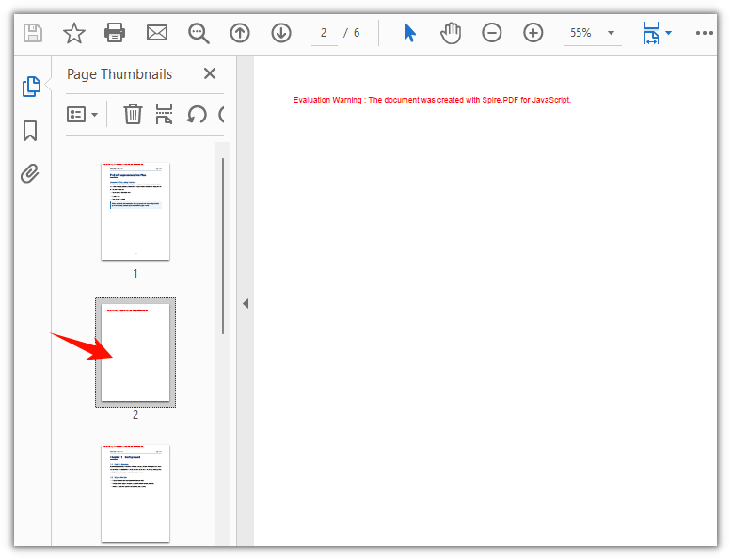Rotate page counterclockwise icon

[197, 114]
